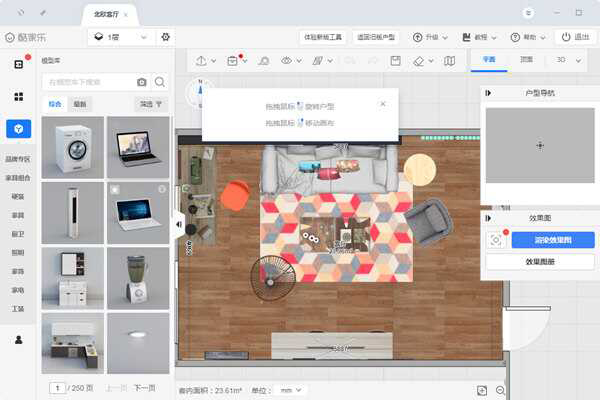600x400 pixels.
Task: Collapse the 户型导航 navigation panel
Action: (x=488, y=93)
